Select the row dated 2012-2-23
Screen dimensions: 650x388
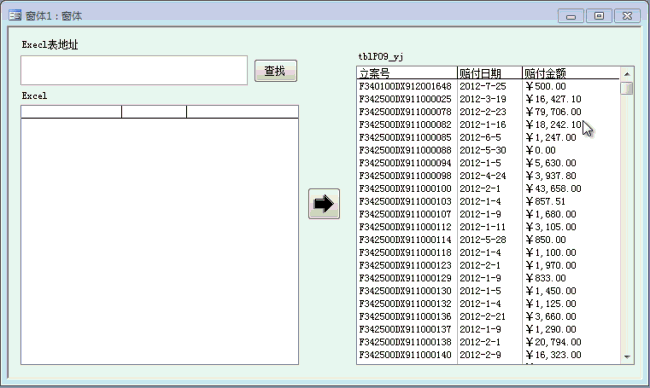[x=488, y=112]
